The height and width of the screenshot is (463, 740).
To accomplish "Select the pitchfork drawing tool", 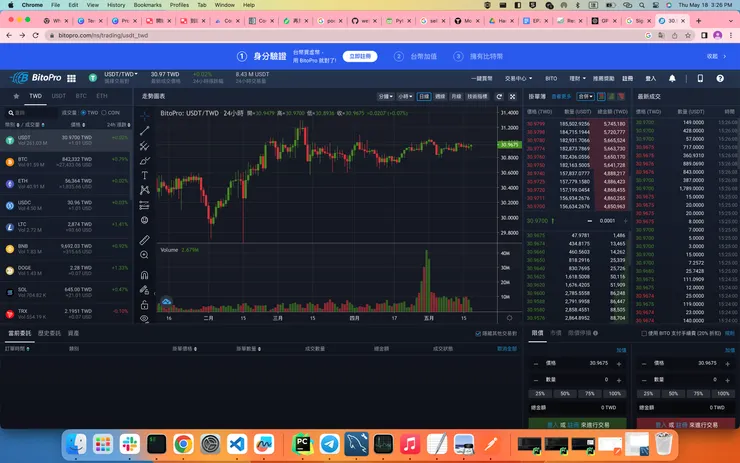I will [x=144, y=146].
